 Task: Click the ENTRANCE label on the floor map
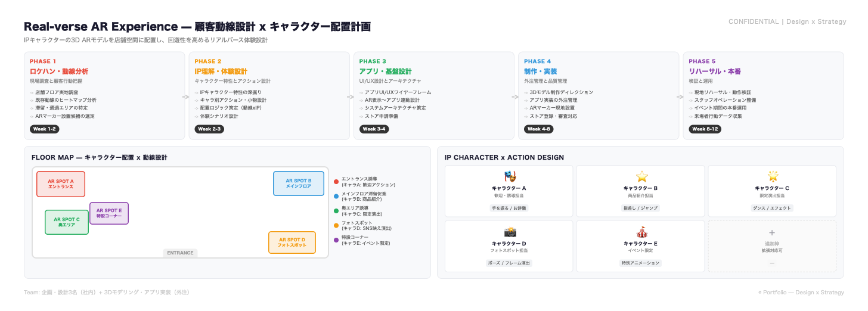tap(180, 253)
